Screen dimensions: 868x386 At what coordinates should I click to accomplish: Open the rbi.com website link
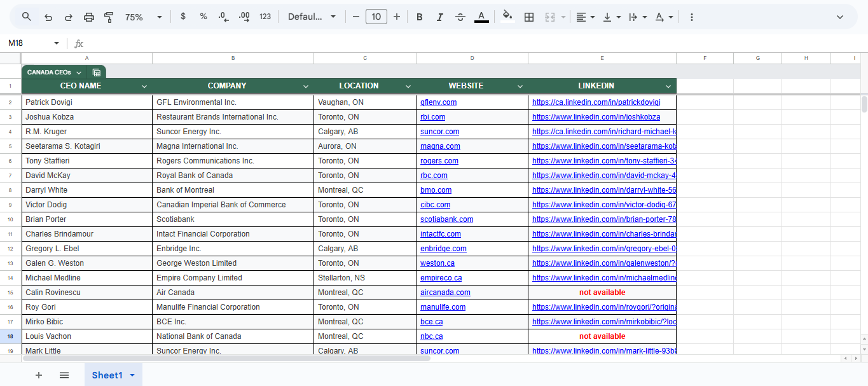click(432, 117)
